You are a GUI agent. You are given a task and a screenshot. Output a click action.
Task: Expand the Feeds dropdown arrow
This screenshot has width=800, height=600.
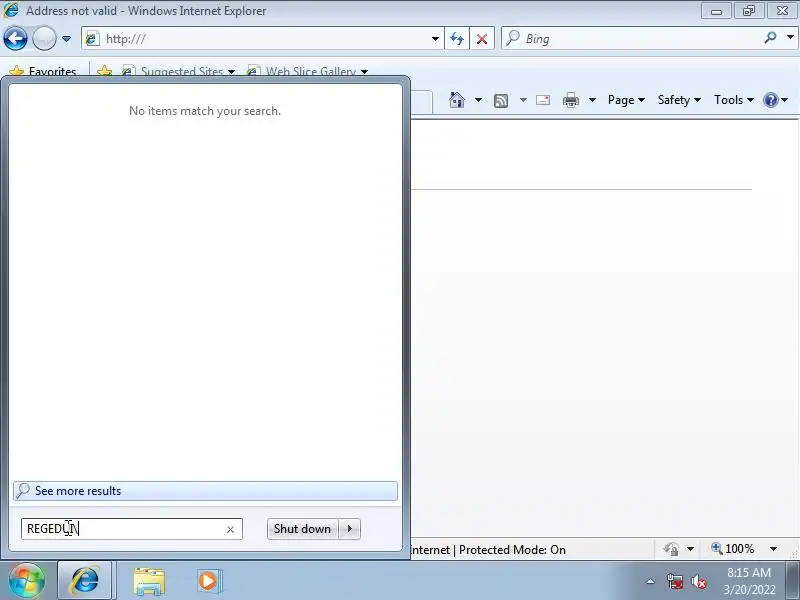tap(523, 100)
